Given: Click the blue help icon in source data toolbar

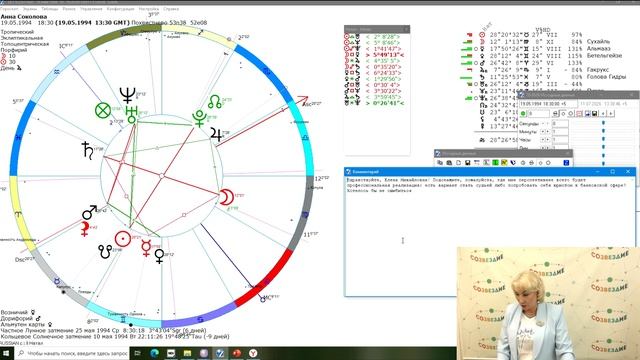Looking at the screenshot, I should pyautogui.click(x=566, y=162).
